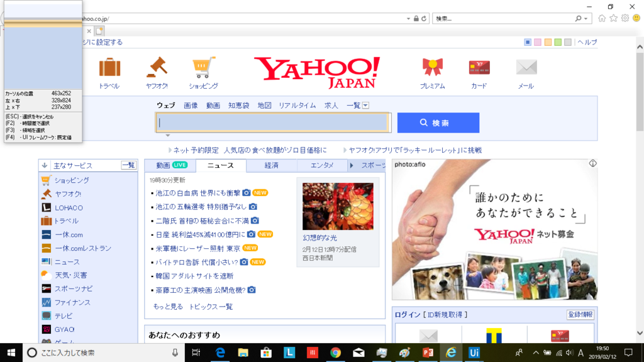Select the blue theme color swatch
The image size is (644, 362).
click(x=528, y=42)
